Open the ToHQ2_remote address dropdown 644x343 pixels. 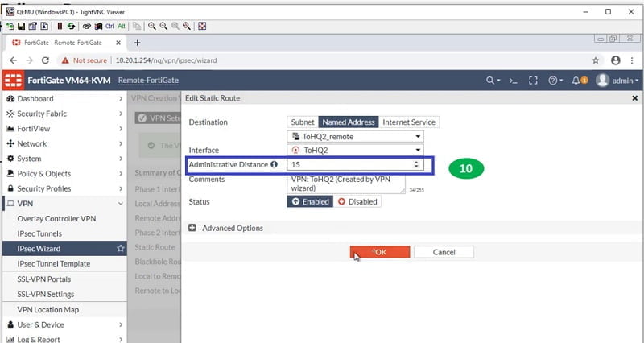[355, 136]
